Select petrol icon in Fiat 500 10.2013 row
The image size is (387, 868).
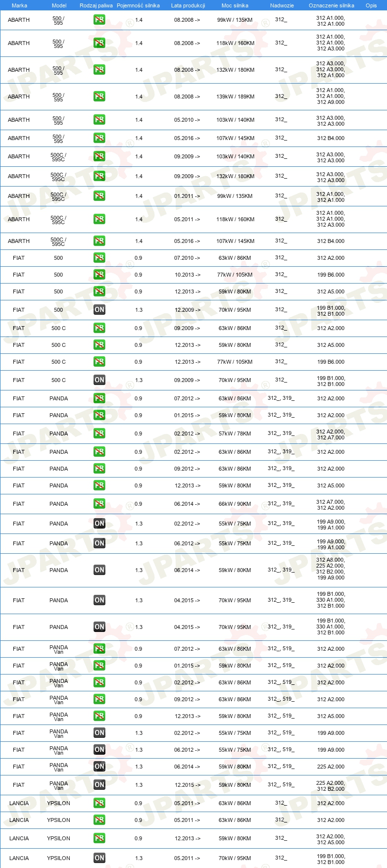[x=99, y=275]
